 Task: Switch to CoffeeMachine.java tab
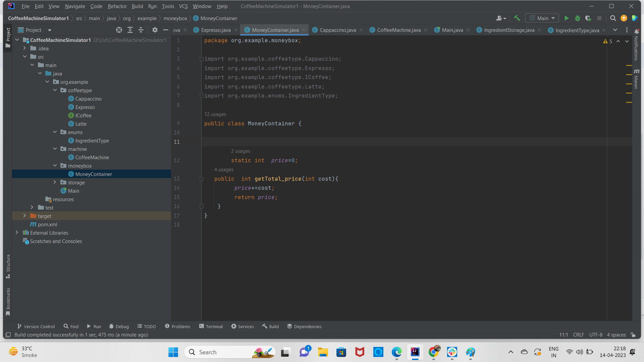[398, 30]
